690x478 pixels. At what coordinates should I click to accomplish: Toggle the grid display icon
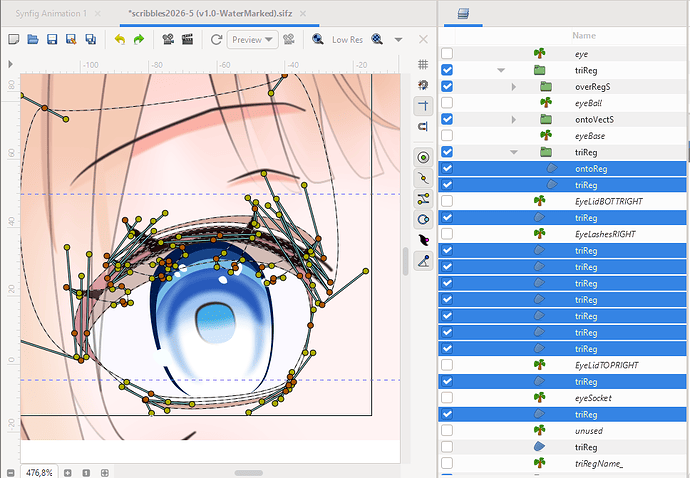click(x=423, y=64)
